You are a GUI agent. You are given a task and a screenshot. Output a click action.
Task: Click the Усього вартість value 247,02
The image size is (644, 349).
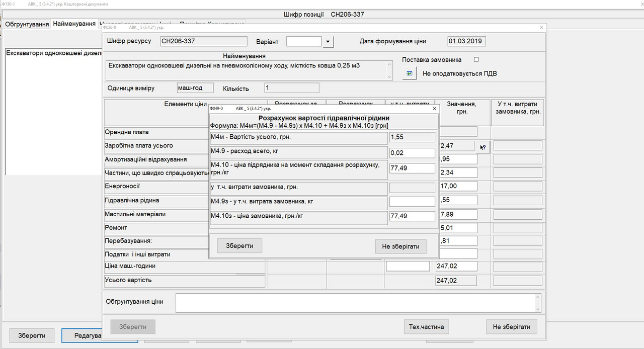click(456, 281)
